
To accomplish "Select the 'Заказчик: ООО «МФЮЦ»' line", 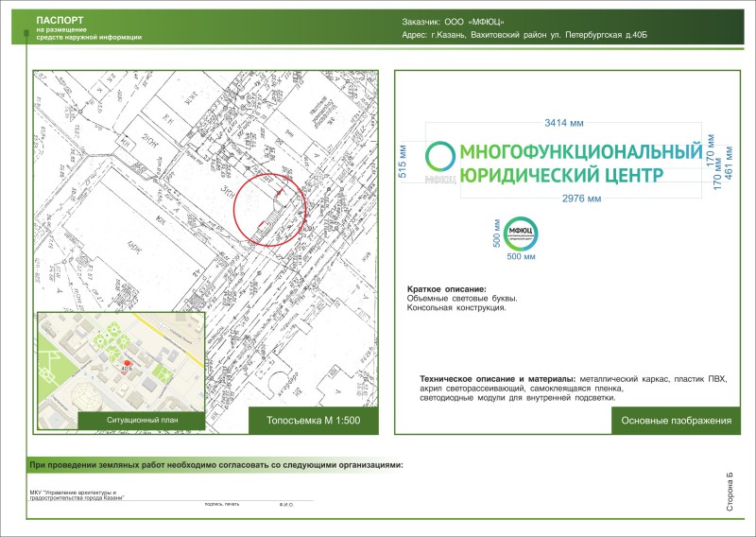I will (x=453, y=22).
